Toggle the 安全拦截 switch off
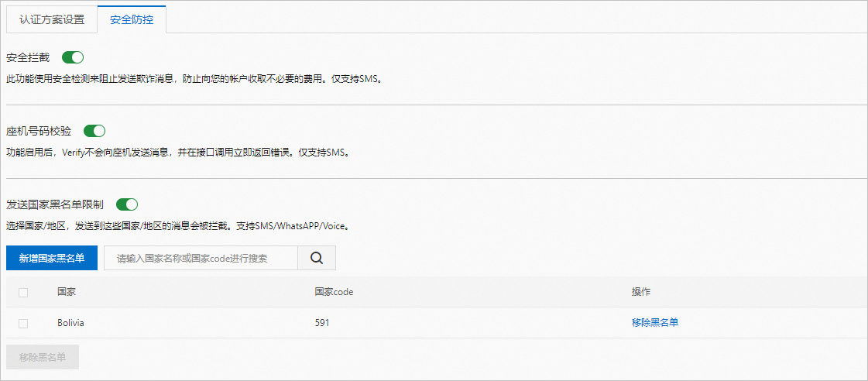Image resolution: width=868 pixels, height=381 pixels. tap(73, 57)
